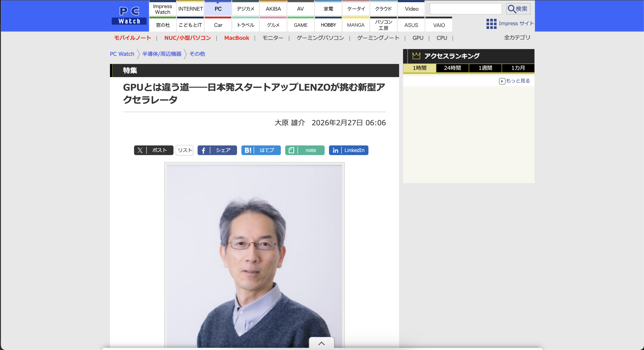
Task: Click the リスト button beside ポスト
Action: (x=185, y=150)
